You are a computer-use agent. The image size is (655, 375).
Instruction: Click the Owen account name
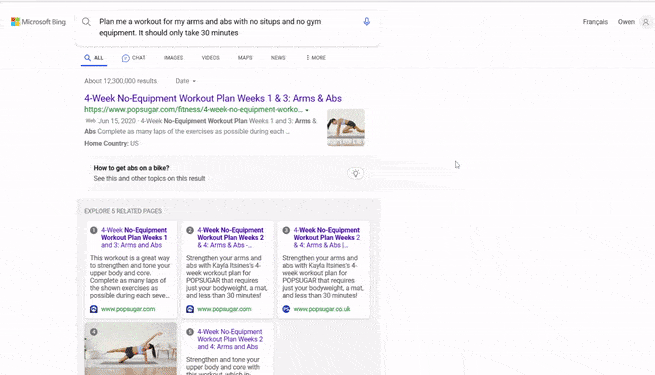tap(626, 22)
